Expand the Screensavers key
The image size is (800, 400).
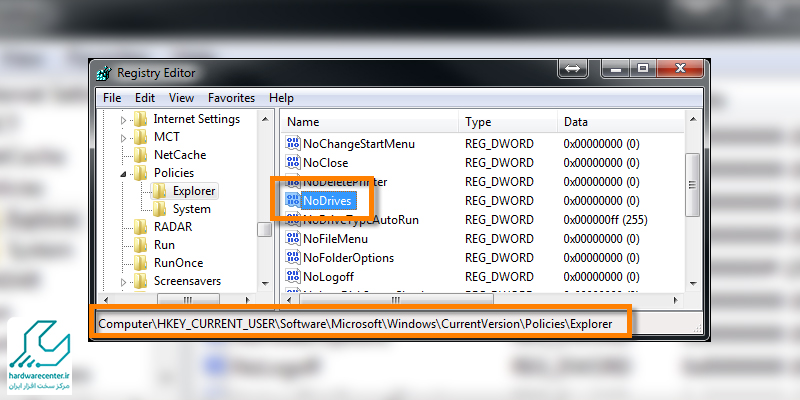(123, 282)
